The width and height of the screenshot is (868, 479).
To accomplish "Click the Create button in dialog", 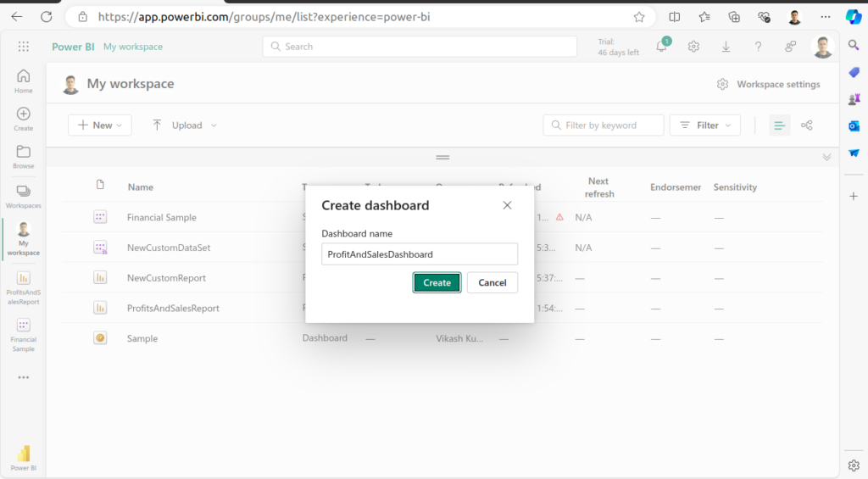I will 437,282.
